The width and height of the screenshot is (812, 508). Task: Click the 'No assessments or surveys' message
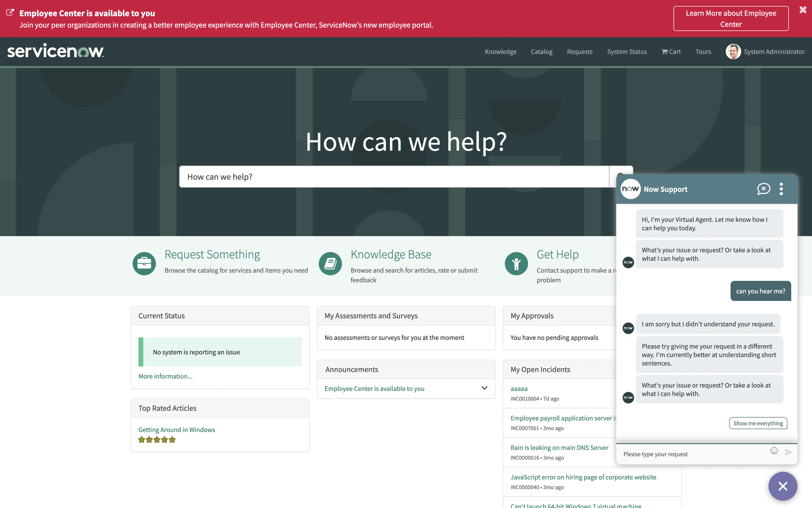(394, 338)
